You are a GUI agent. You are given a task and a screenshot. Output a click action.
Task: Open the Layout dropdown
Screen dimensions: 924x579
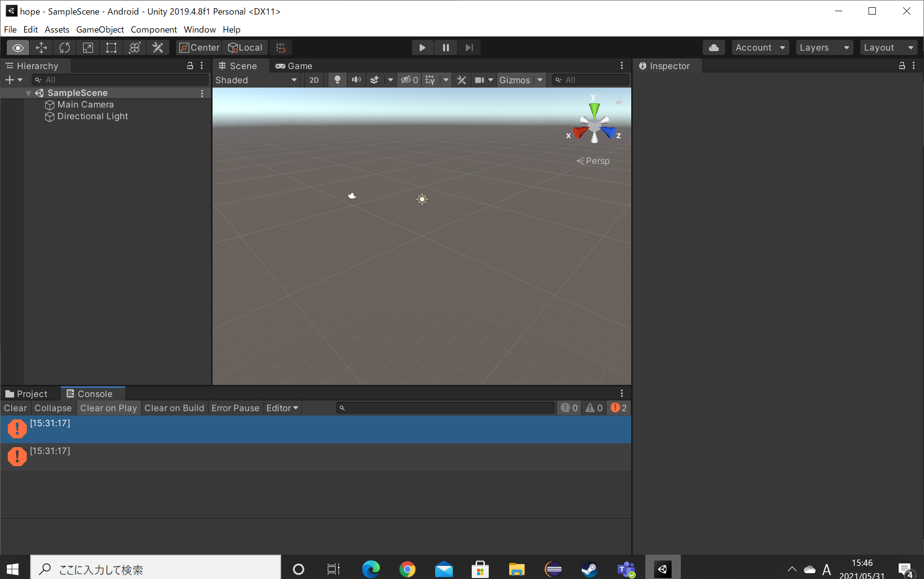click(888, 47)
